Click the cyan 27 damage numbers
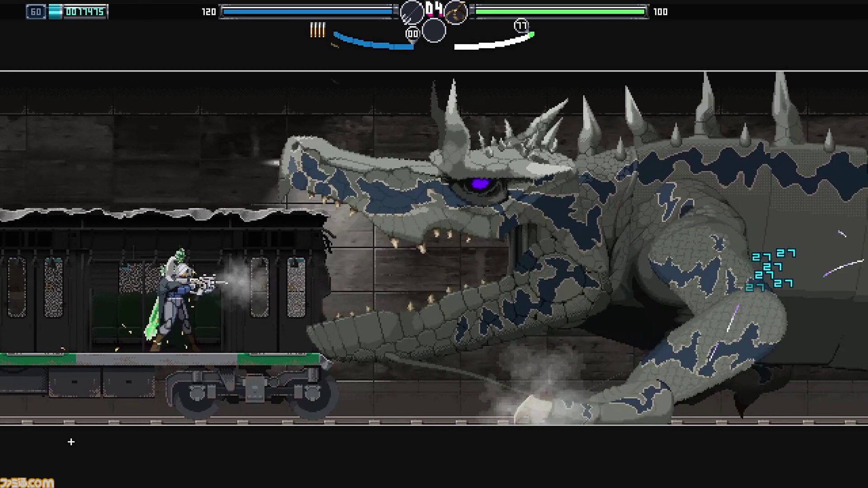 click(770, 270)
